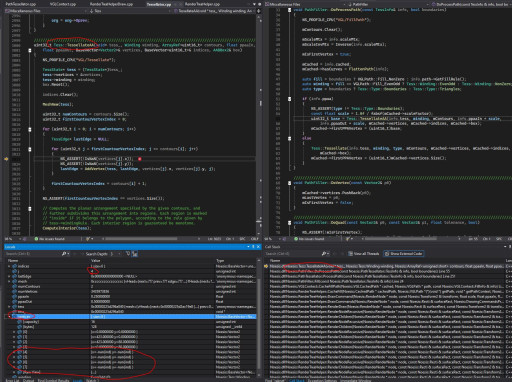Screen dimensions: 512x382
Task: Expand the indices variable in Locals
Action: tap(9, 266)
